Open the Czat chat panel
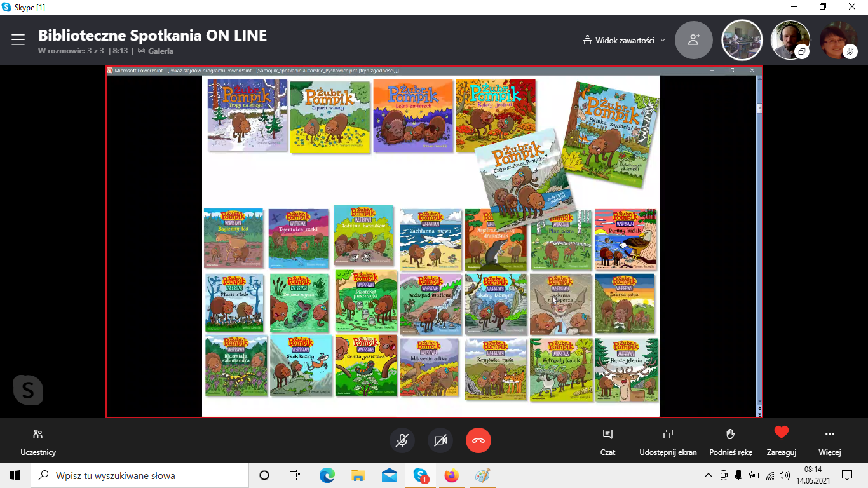The height and width of the screenshot is (488, 868). [x=607, y=440]
